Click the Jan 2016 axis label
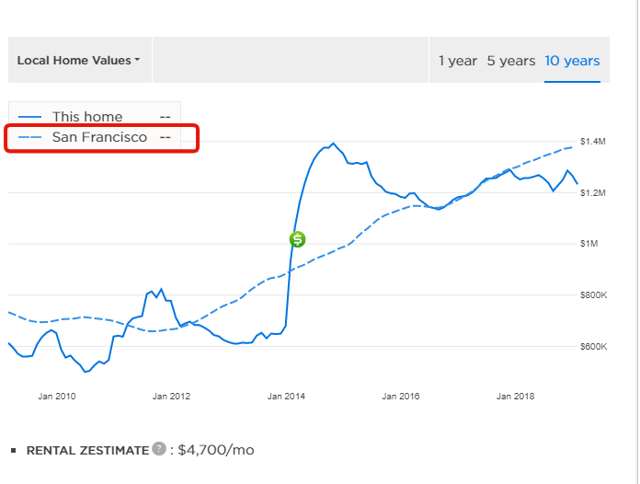Image resolution: width=640 pixels, height=484 pixels. click(401, 396)
